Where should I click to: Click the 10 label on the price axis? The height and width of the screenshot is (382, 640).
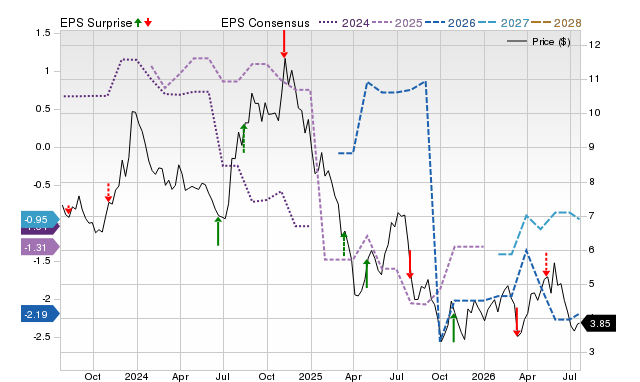pos(595,113)
